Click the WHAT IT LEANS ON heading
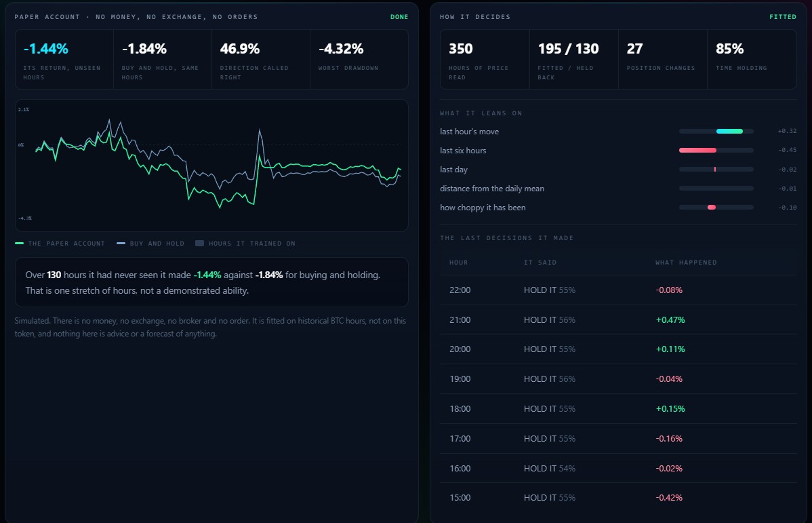 481,113
